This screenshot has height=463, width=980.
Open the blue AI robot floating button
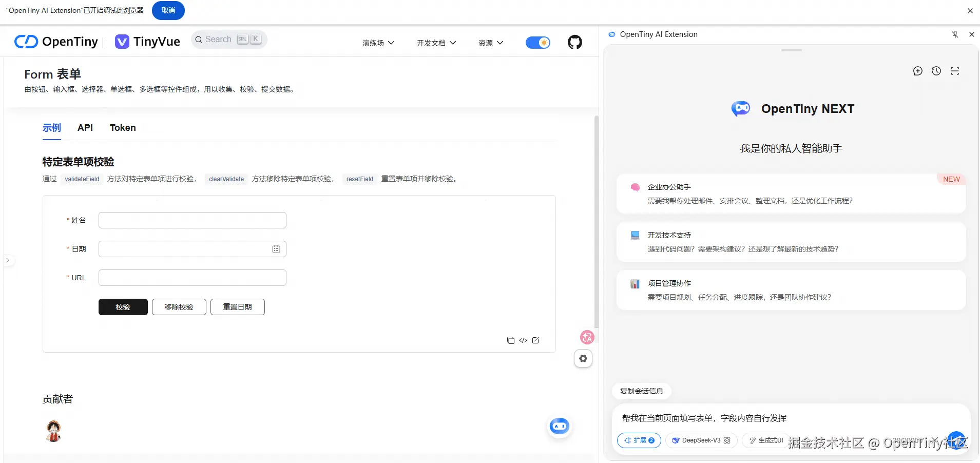tap(559, 426)
